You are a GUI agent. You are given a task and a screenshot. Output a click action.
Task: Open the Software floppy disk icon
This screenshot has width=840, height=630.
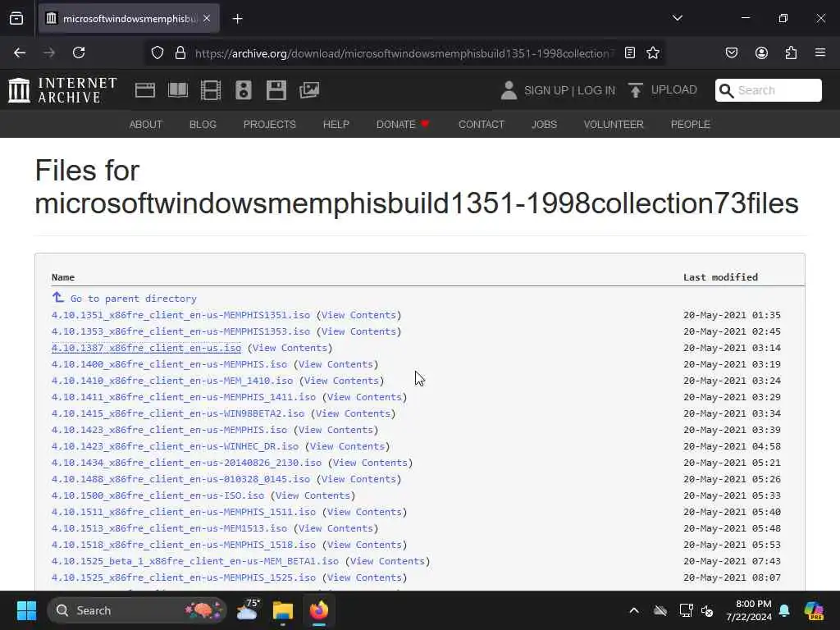tap(276, 90)
